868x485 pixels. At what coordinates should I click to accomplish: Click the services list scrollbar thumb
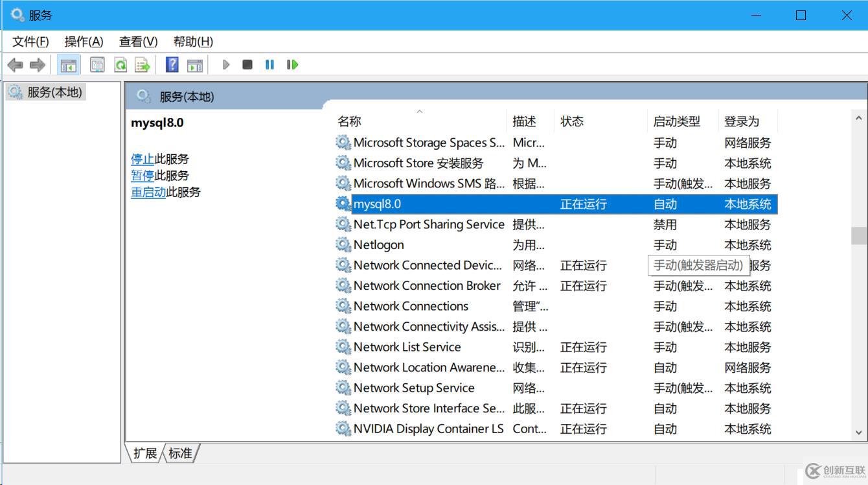click(x=859, y=235)
